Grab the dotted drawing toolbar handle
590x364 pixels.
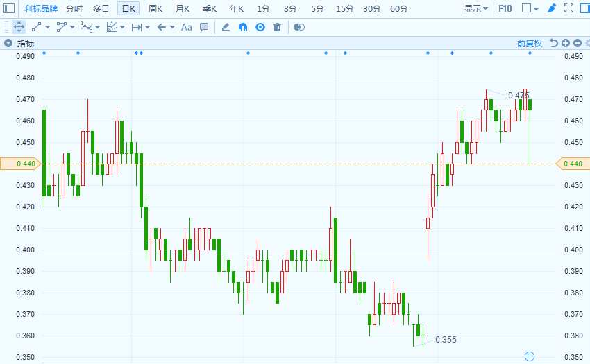click(6, 27)
